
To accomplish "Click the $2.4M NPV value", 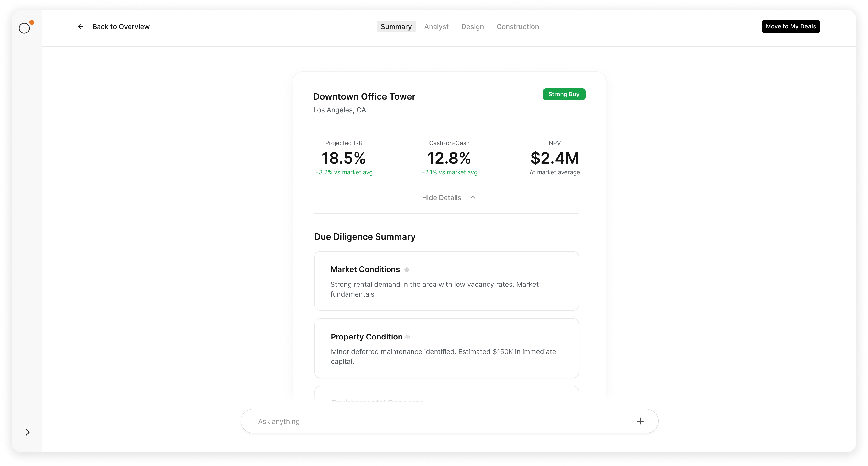I will 554,158.
